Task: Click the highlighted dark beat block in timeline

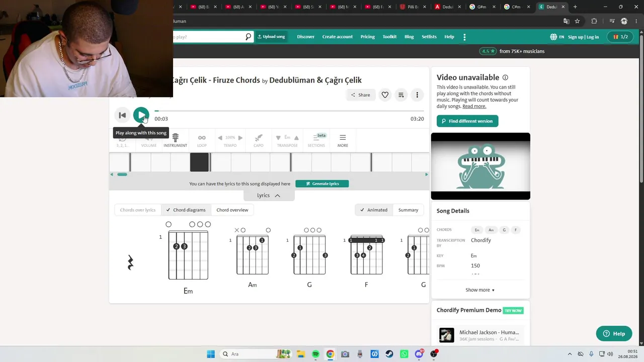Action: pos(199,162)
